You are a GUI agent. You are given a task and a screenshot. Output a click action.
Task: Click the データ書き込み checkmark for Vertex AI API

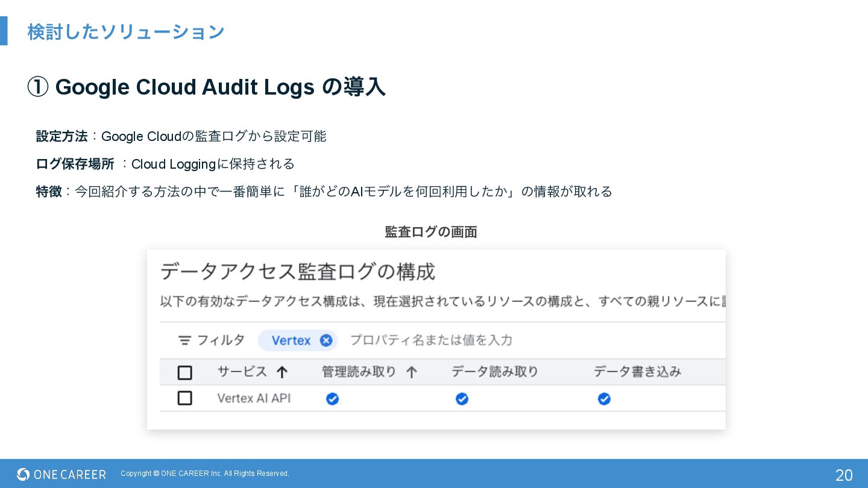(604, 399)
